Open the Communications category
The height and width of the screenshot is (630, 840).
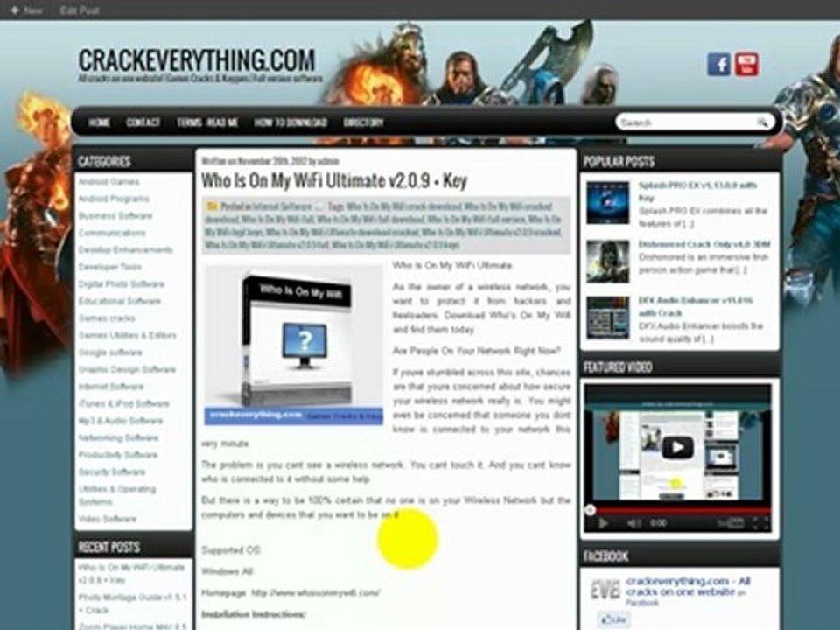pyautogui.click(x=112, y=233)
